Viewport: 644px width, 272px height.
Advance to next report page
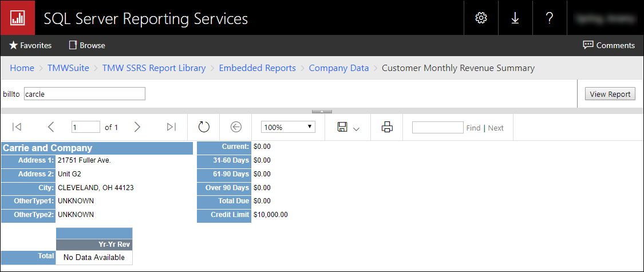[137, 127]
